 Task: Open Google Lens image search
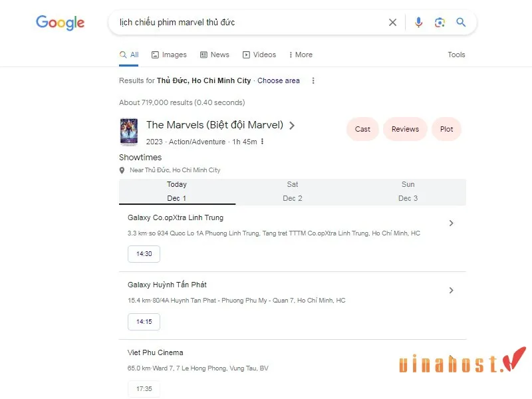pos(440,23)
